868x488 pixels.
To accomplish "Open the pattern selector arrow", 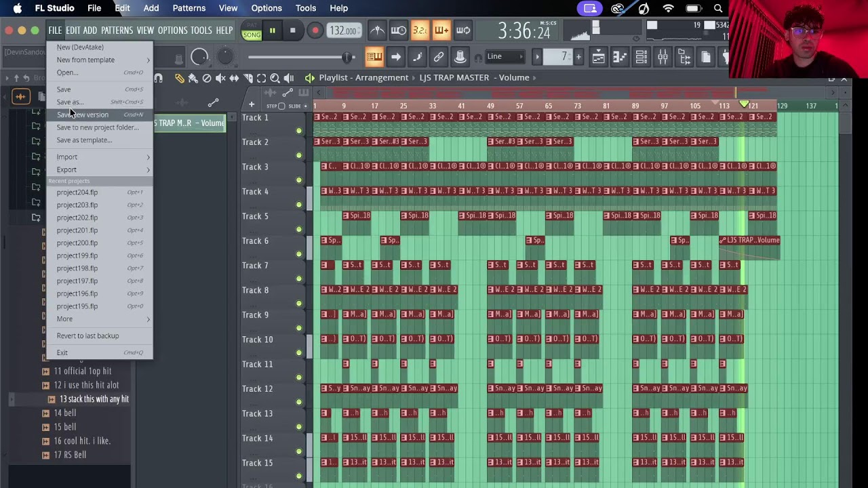I will pyautogui.click(x=537, y=57).
